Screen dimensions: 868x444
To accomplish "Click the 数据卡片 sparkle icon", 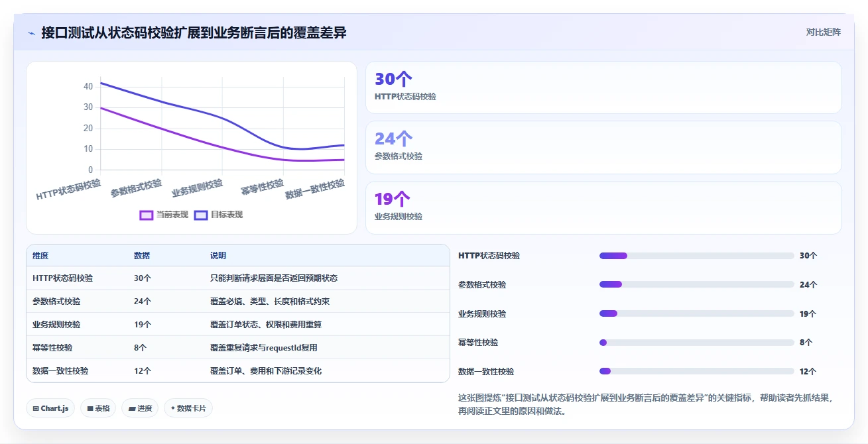I will 173,408.
